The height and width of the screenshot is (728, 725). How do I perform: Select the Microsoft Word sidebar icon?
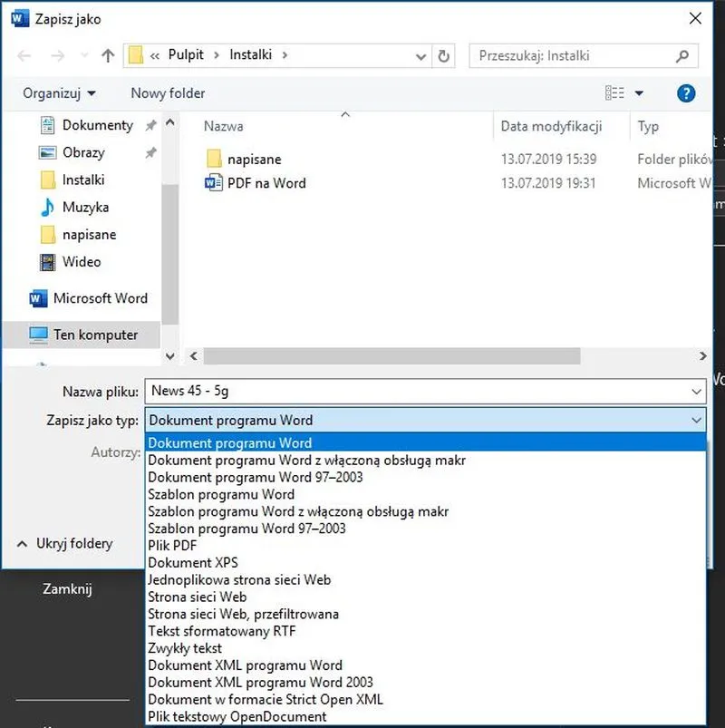click(37, 298)
